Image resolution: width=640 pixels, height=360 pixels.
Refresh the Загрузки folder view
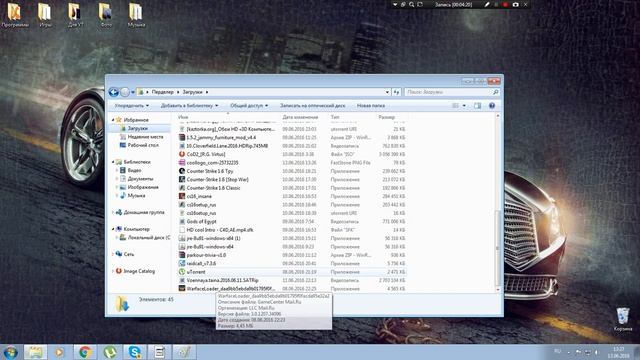pos(396,92)
